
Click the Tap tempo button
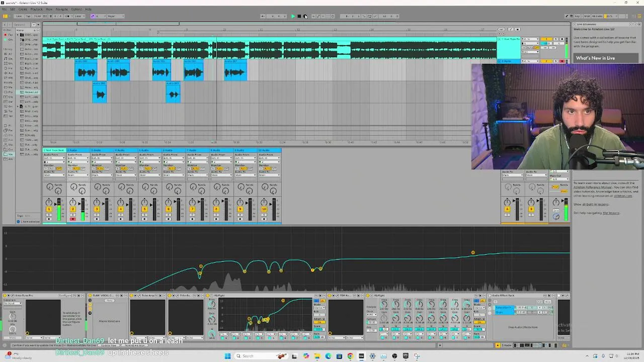[x=28, y=16]
